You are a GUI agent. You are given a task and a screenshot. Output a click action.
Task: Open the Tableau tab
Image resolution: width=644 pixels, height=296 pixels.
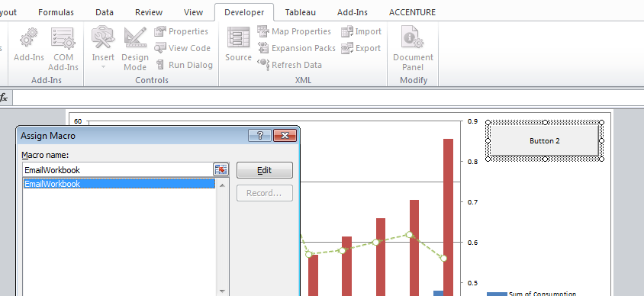pyautogui.click(x=300, y=12)
